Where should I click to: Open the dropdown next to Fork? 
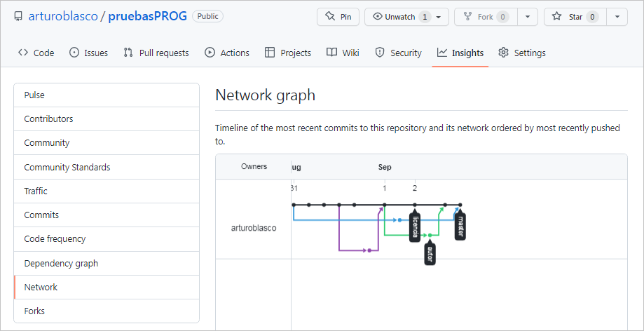click(528, 17)
